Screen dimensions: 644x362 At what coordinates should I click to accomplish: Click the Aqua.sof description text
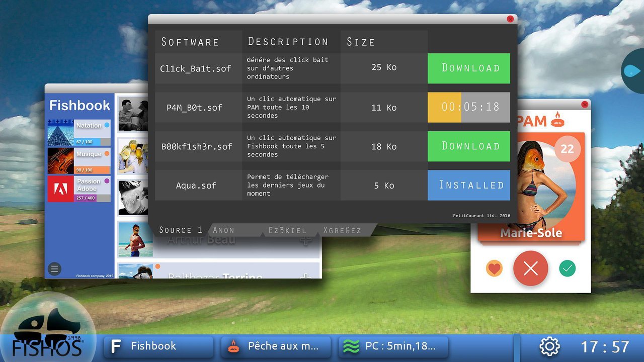coord(288,185)
